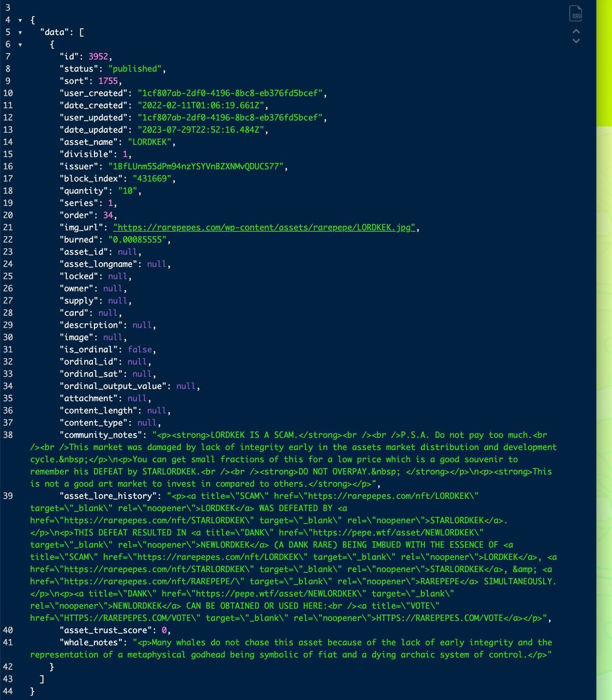Click the order value 34
612x700 pixels.
point(108,215)
